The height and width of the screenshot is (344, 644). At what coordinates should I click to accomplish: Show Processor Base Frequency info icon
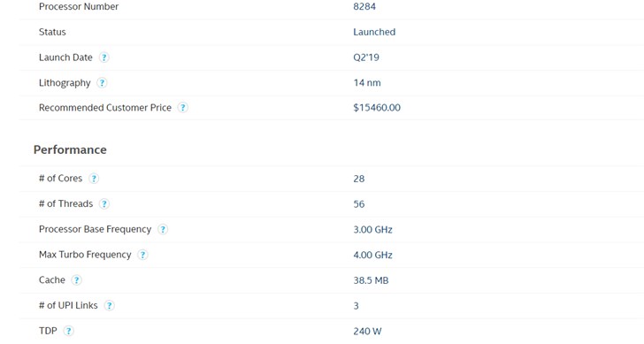163,229
